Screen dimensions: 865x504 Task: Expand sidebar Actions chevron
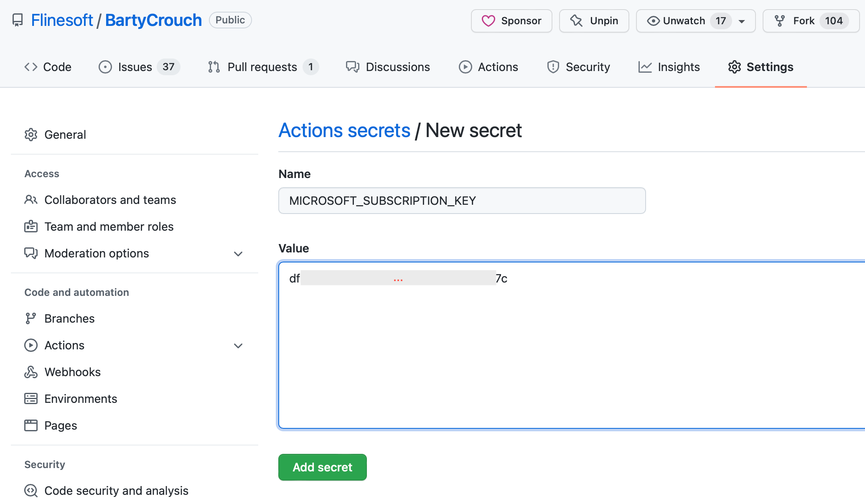click(x=238, y=346)
